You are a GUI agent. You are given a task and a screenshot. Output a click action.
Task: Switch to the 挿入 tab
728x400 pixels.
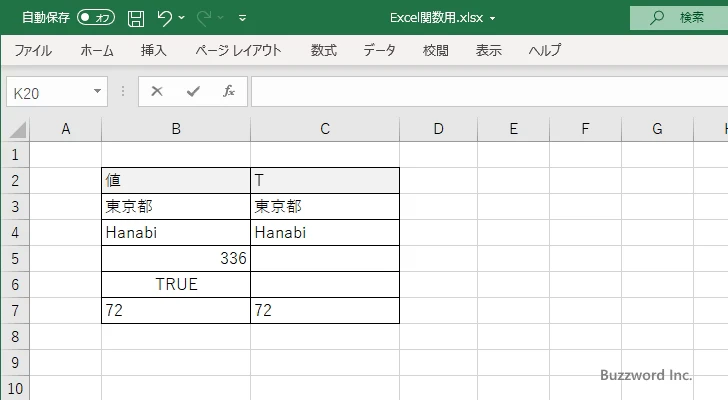pyautogui.click(x=154, y=50)
